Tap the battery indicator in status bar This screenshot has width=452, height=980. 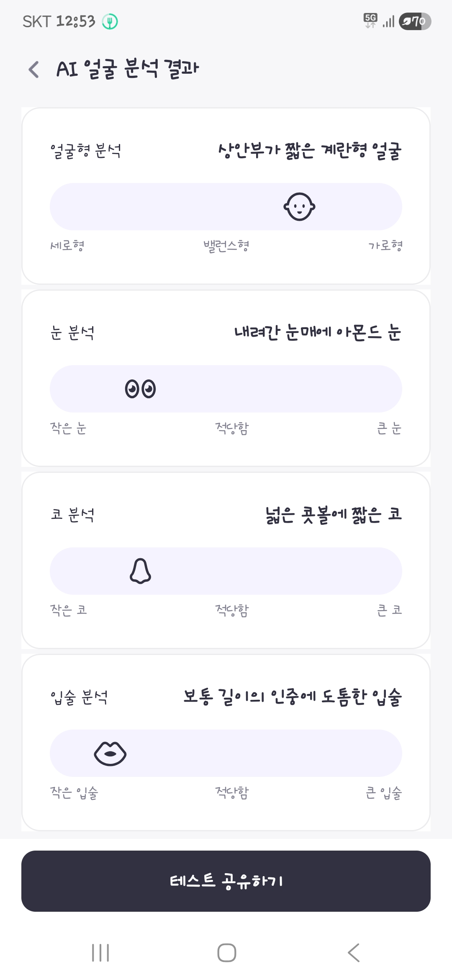click(x=414, y=21)
